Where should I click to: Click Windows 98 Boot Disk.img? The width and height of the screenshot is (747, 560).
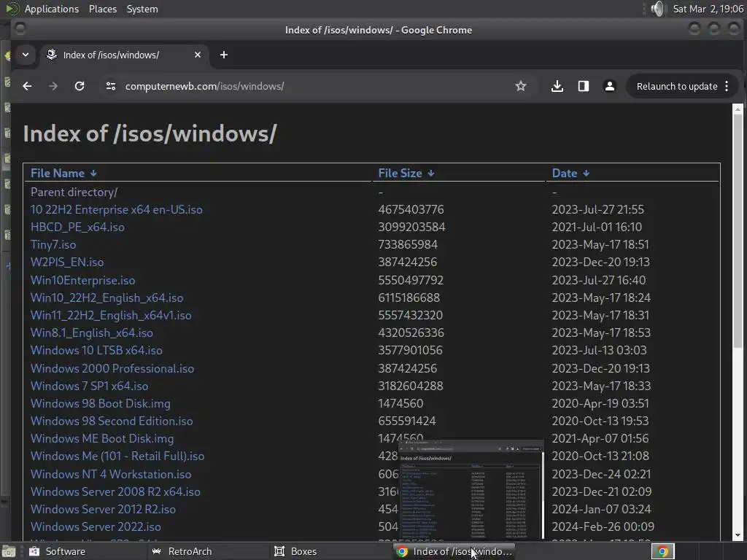click(101, 404)
